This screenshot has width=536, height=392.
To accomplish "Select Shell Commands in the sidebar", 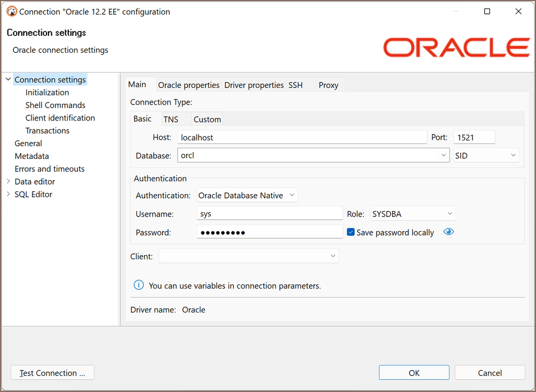I will pyautogui.click(x=55, y=105).
